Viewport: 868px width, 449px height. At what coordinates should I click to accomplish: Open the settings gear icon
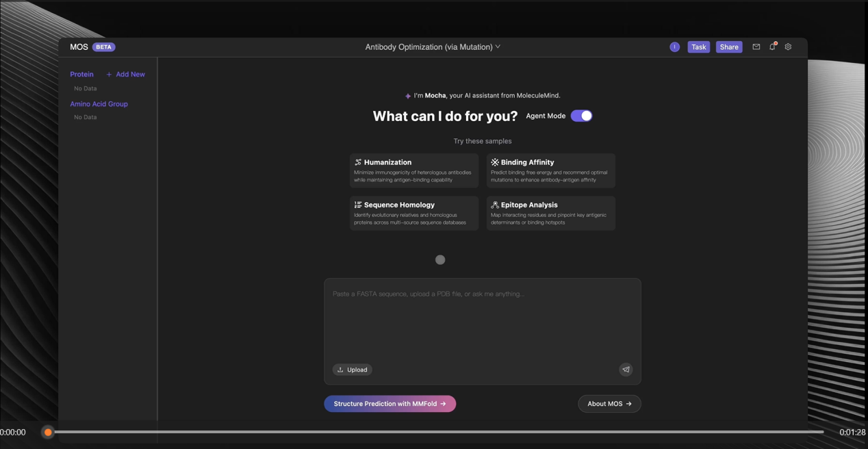pyautogui.click(x=788, y=47)
